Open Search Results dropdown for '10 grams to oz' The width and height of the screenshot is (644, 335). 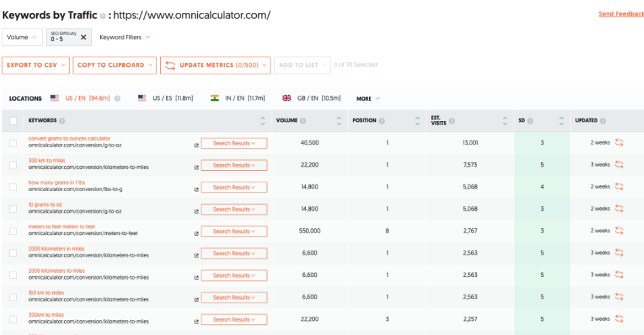pos(234,209)
